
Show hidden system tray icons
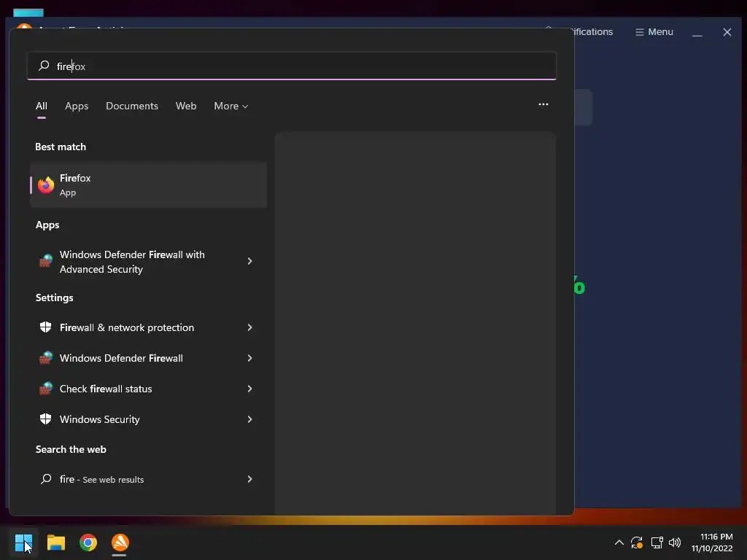pyautogui.click(x=619, y=542)
